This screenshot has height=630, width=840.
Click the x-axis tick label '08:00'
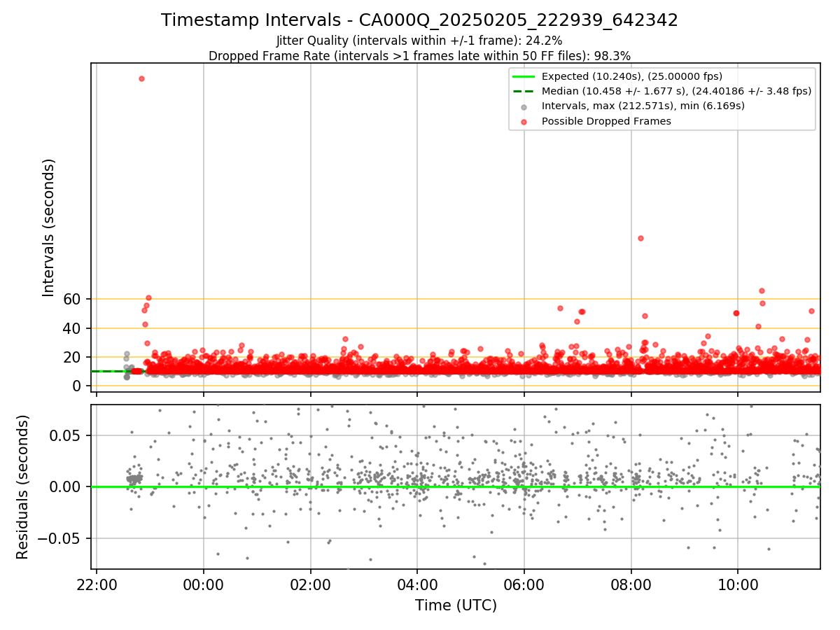coord(631,584)
